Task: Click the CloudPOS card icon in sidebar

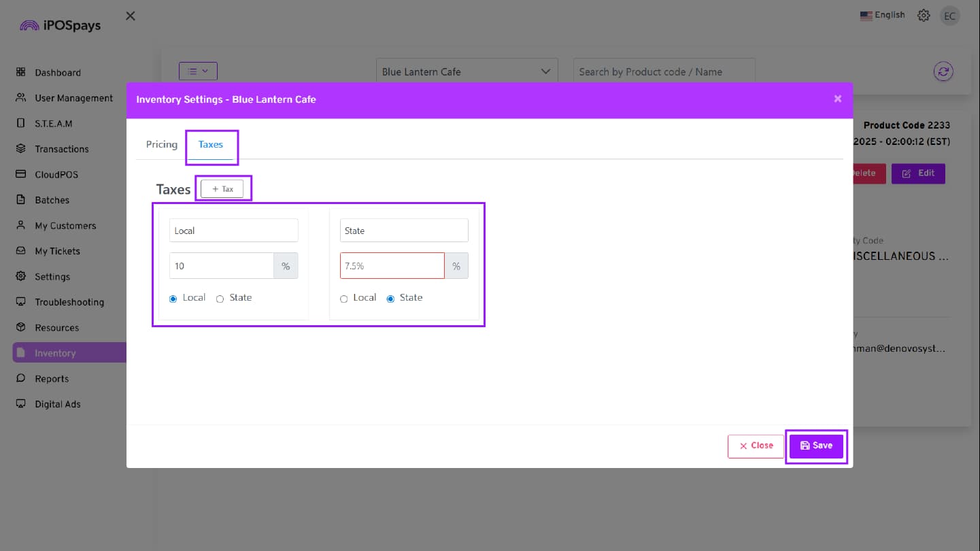Action: click(21, 174)
